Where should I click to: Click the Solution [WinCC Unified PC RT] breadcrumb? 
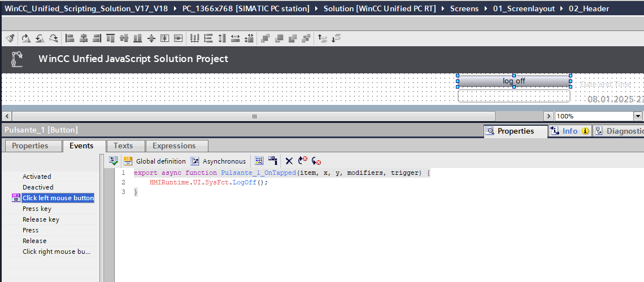[380, 8]
